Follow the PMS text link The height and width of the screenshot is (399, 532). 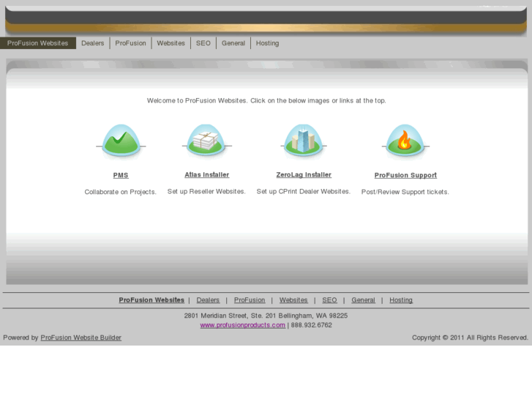[x=121, y=175]
